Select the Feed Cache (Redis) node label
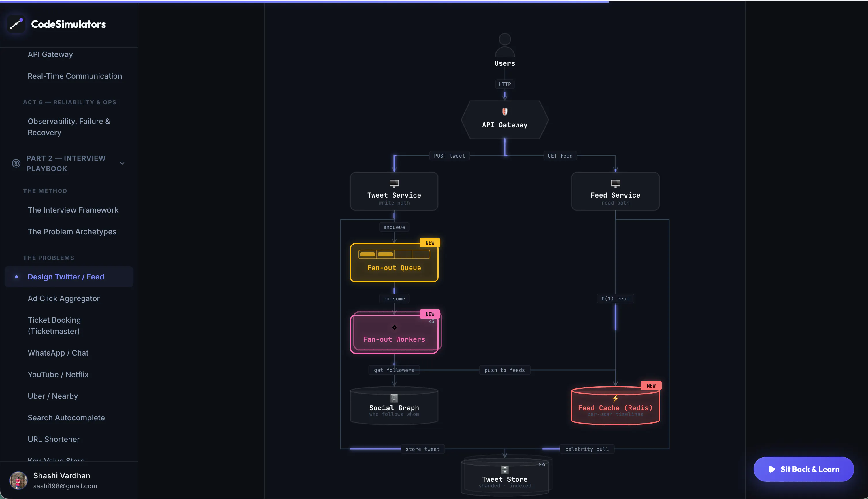The image size is (868, 499). tap(615, 408)
